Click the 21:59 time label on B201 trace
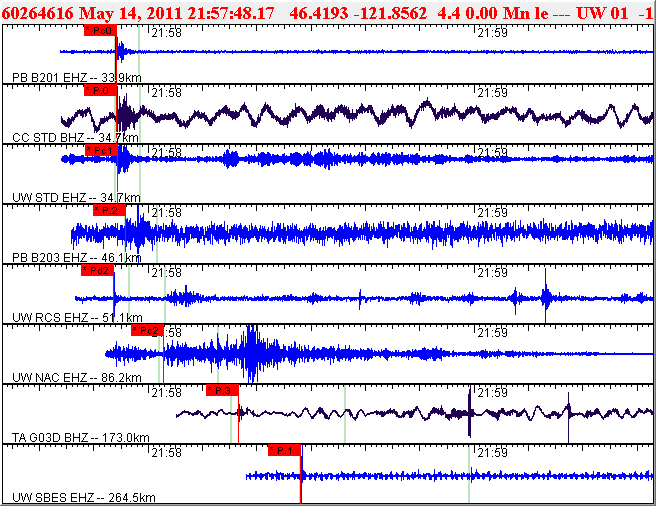 [493, 33]
